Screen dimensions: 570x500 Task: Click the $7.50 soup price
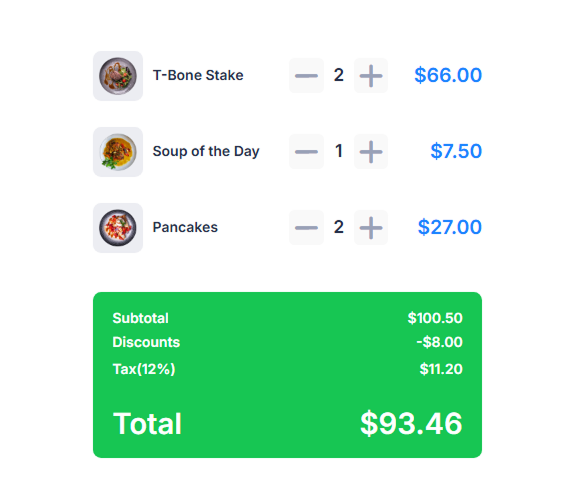point(456,151)
